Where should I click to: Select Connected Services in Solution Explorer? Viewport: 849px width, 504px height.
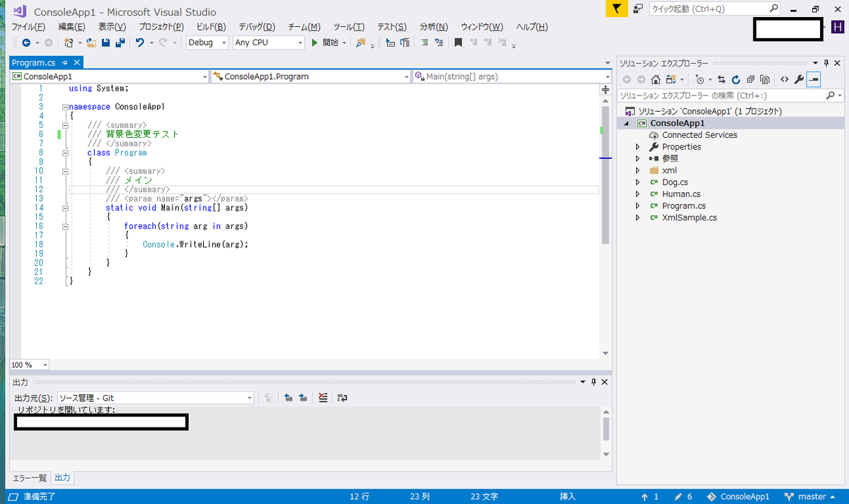pyautogui.click(x=700, y=135)
